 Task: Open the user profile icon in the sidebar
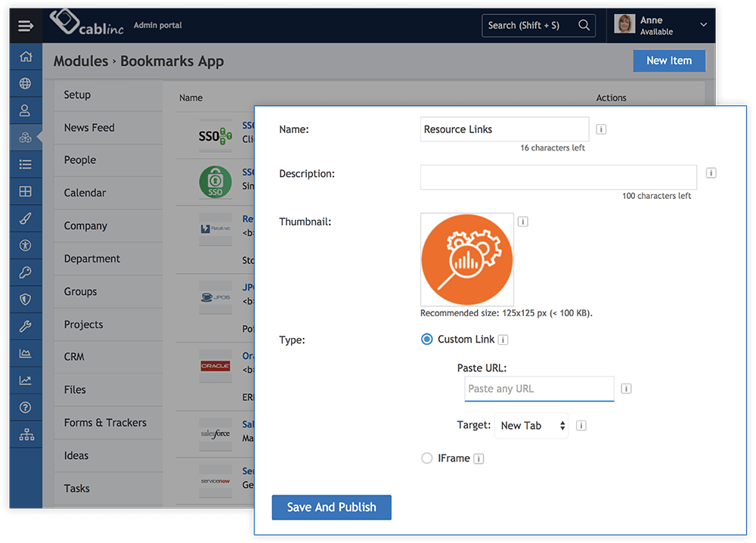25,110
